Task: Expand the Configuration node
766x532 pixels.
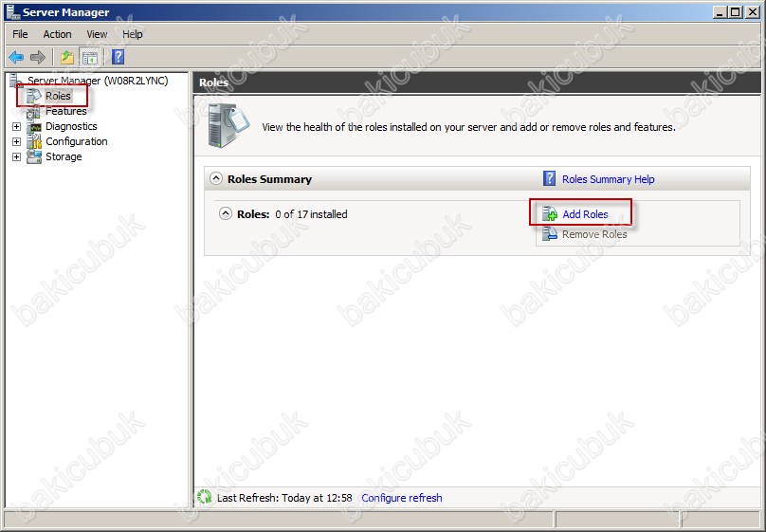Action: (x=17, y=141)
